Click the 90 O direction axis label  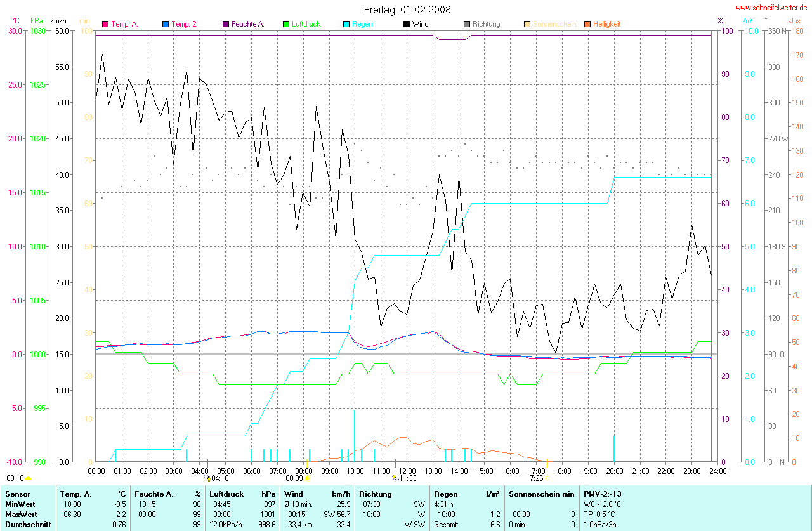coord(778,355)
